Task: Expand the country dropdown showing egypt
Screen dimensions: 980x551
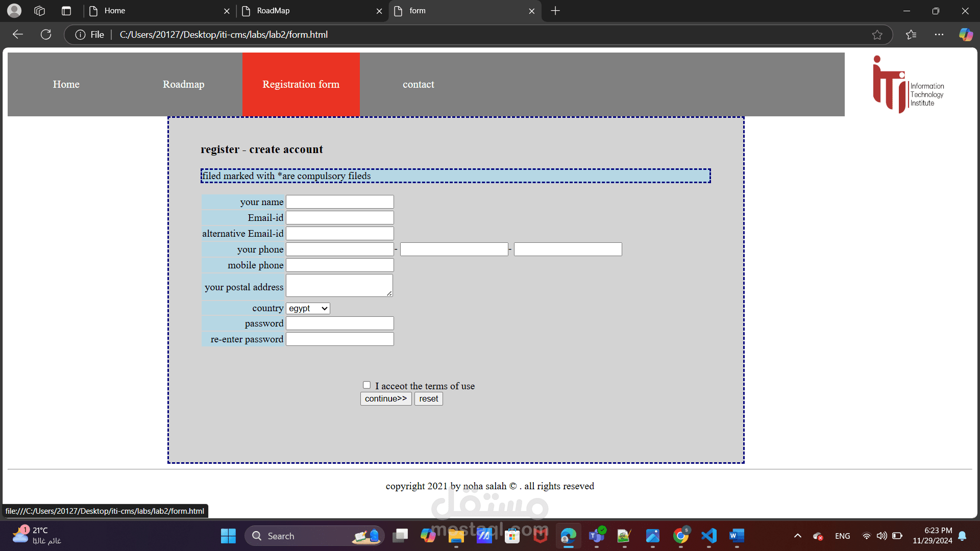Action: tap(308, 308)
